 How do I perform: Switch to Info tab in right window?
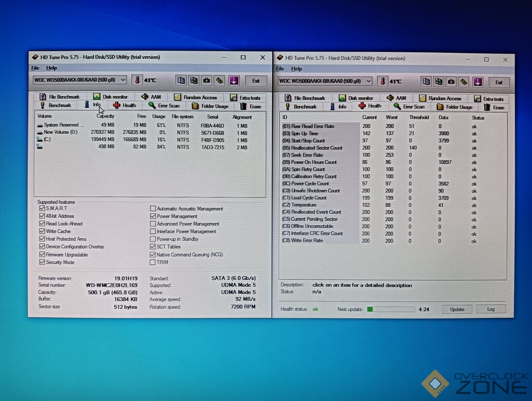coord(338,107)
